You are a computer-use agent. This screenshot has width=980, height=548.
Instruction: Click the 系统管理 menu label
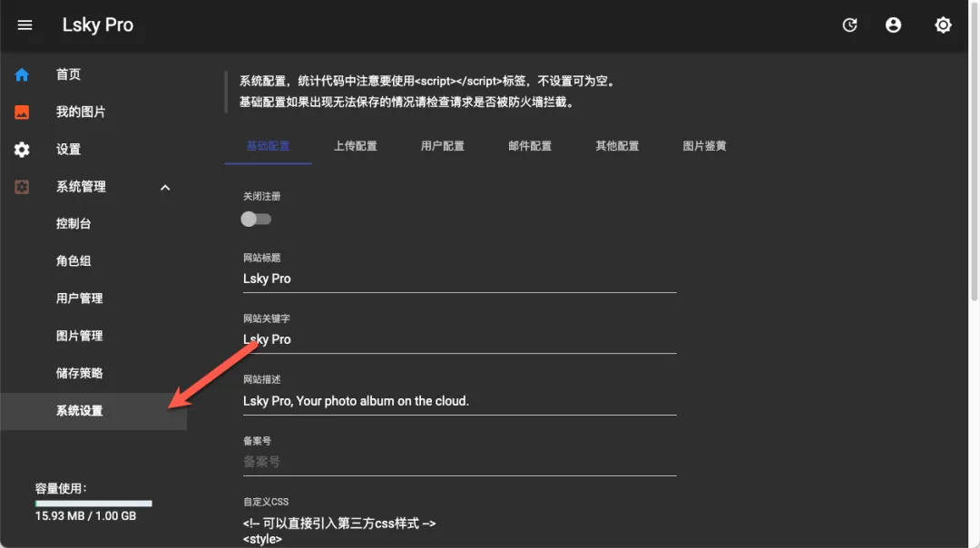tap(81, 187)
